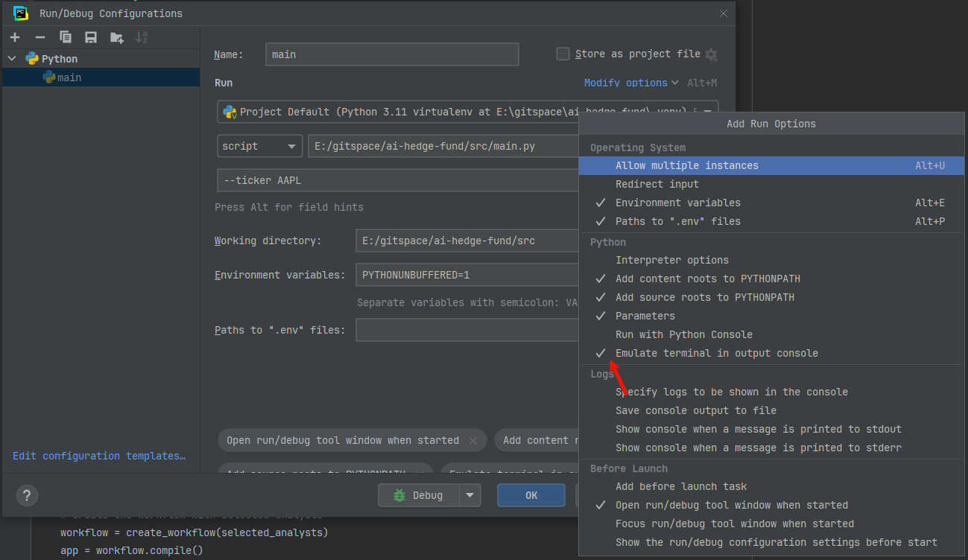The width and height of the screenshot is (968, 560).
Task: Sort configurations alphabetically icon
Action: click(142, 37)
